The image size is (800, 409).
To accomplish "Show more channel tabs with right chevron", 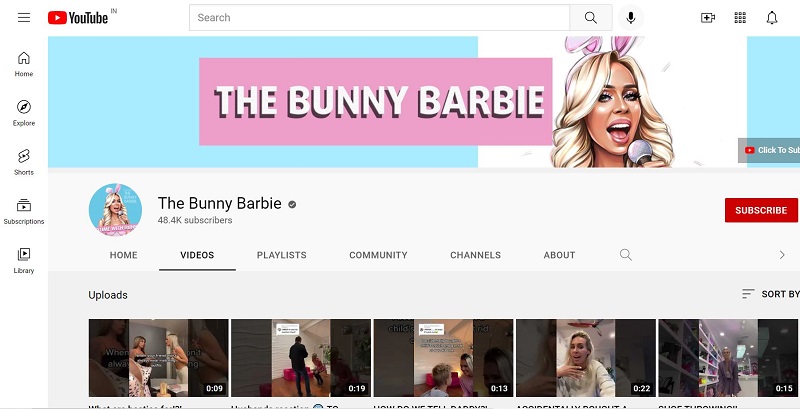I will [x=782, y=254].
